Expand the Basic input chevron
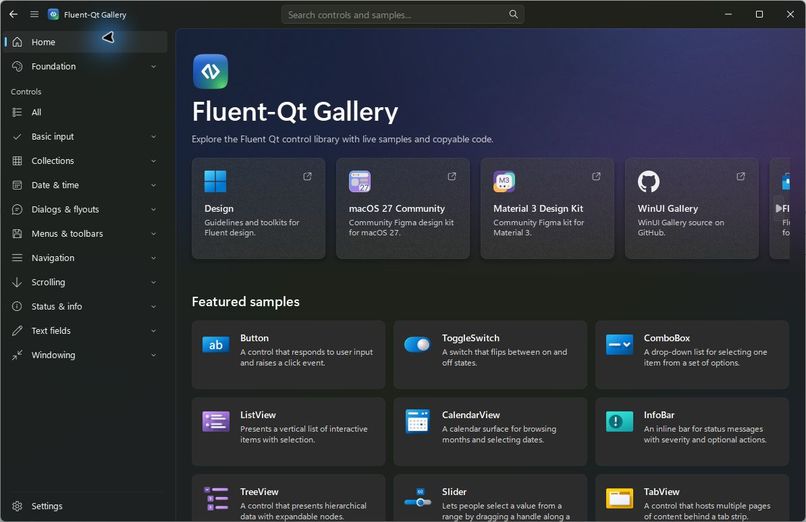Image resolution: width=806 pixels, height=522 pixels. pos(154,137)
